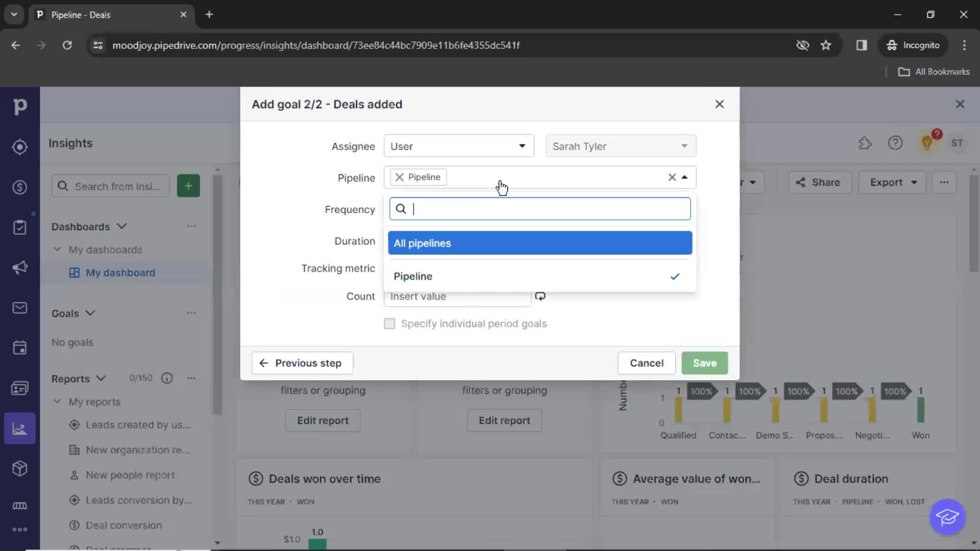Toggle the Specify individual period goals checkbox
The width and height of the screenshot is (980, 551).
tap(390, 323)
